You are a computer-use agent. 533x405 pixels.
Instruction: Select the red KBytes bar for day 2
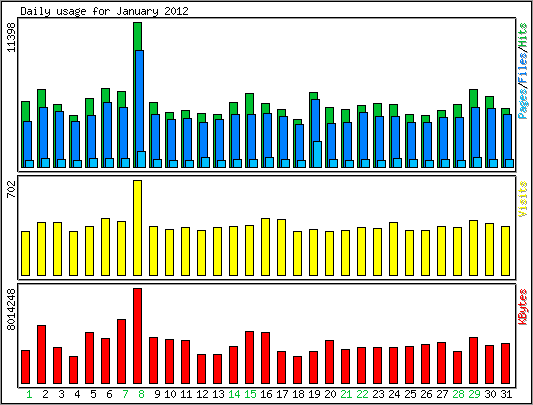point(41,355)
